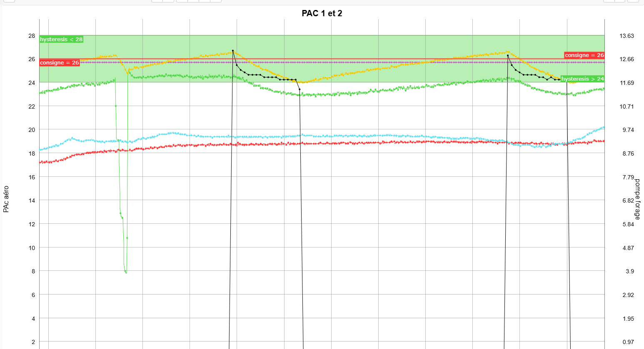This screenshot has height=349, width=644.
Task: Click right axis value 8.76
Action: (x=628, y=153)
